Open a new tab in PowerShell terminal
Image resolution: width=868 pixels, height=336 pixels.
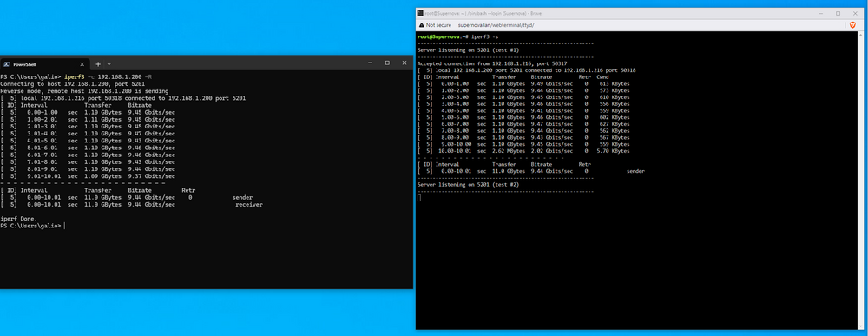(99, 63)
